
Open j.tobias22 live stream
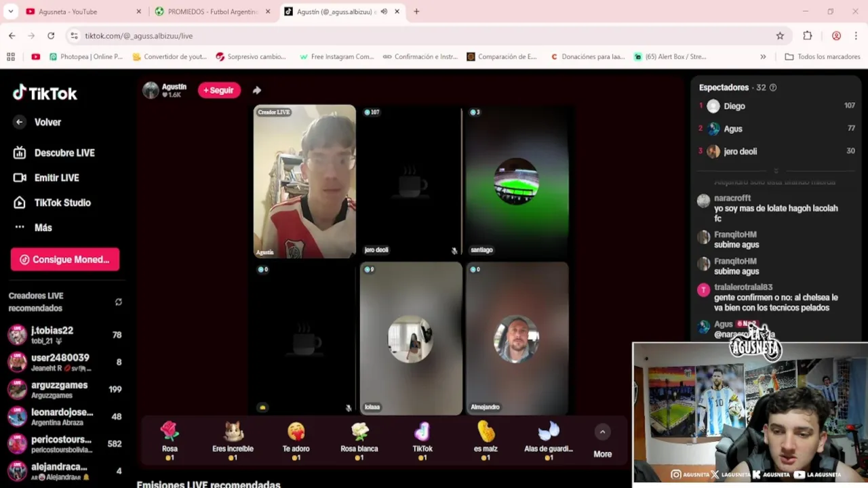point(64,335)
